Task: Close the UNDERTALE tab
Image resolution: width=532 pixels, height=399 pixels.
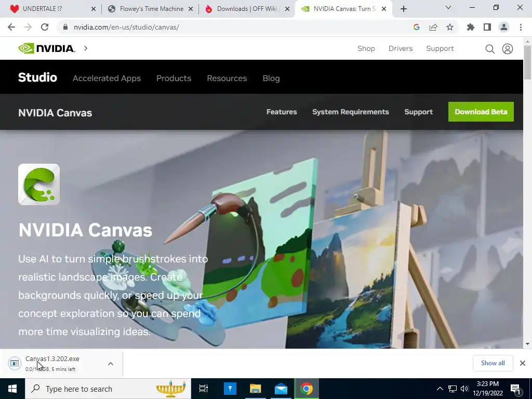Action: (94, 9)
